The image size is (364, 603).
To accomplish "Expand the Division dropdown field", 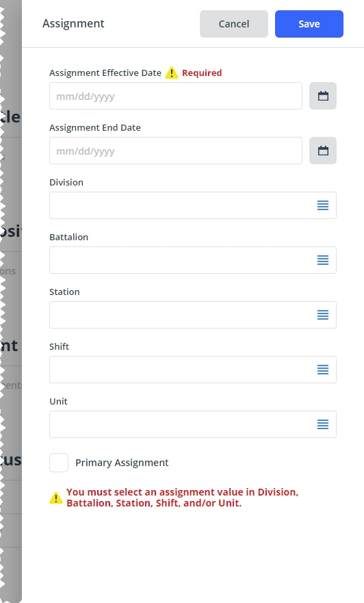I will (x=193, y=205).
